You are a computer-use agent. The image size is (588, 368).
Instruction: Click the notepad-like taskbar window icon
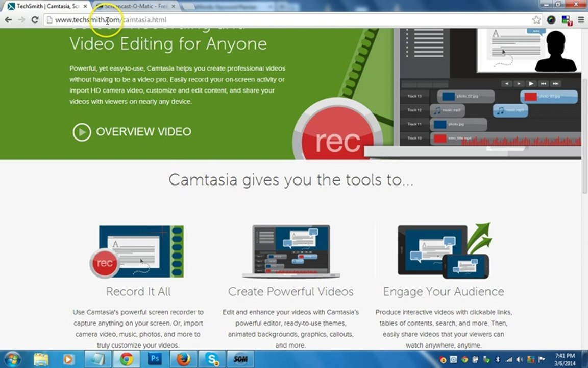[x=97, y=359]
